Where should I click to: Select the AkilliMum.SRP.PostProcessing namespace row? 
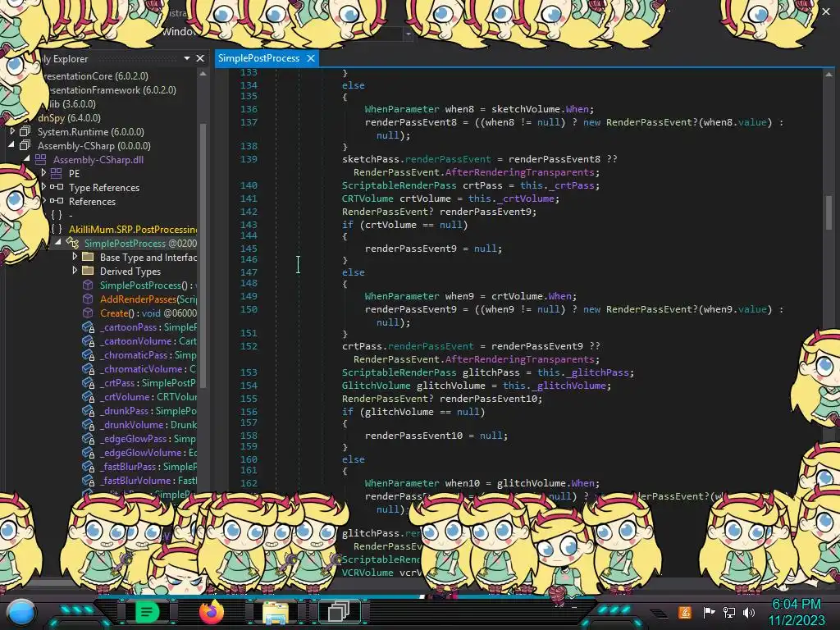[132, 230]
